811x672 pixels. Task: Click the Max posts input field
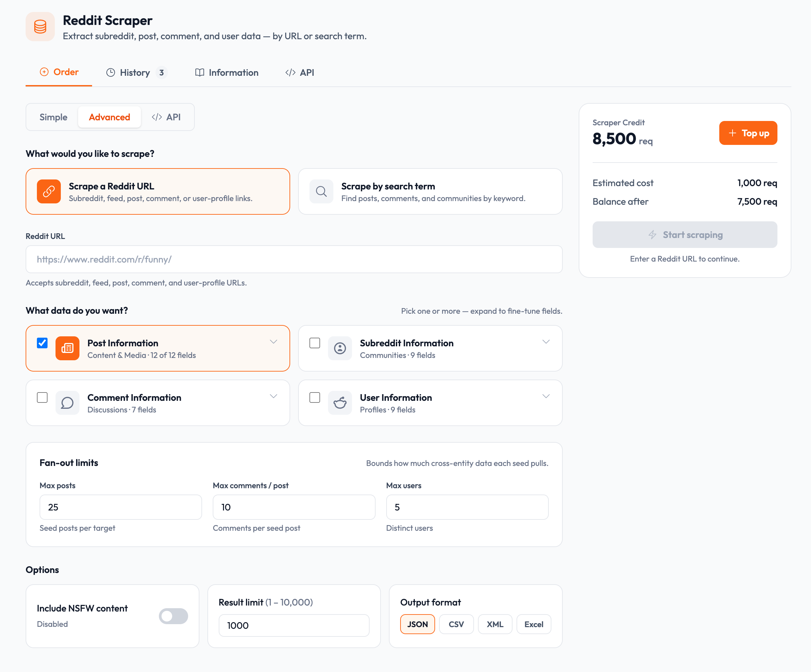[x=121, y=507]
